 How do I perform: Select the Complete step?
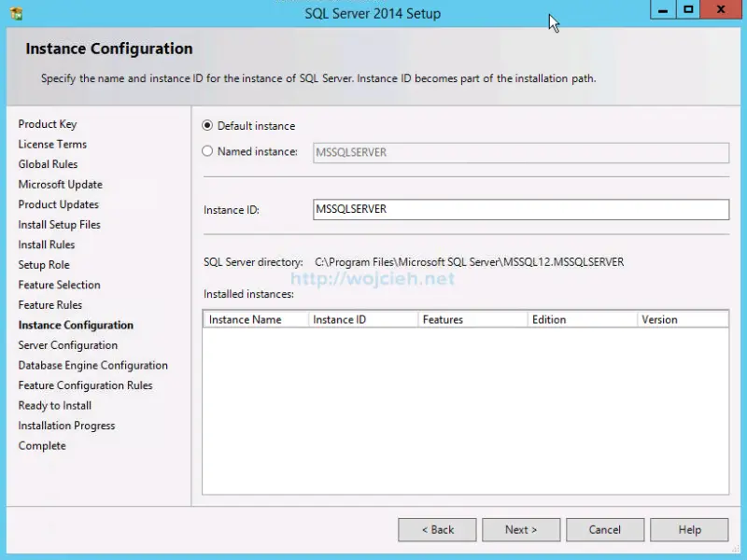(41, 445)
